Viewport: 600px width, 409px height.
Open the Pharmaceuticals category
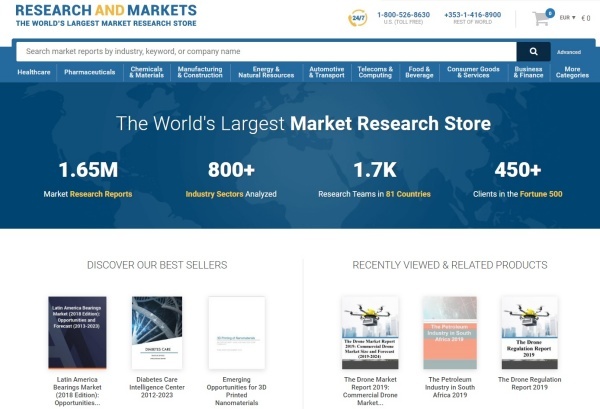point(90,72)
